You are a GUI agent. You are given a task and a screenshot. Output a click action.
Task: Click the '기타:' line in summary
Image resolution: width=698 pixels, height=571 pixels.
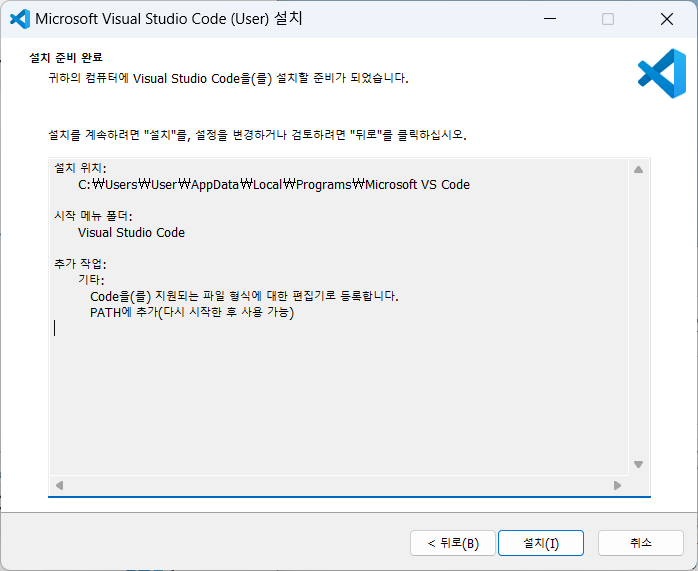coord(91,280)
